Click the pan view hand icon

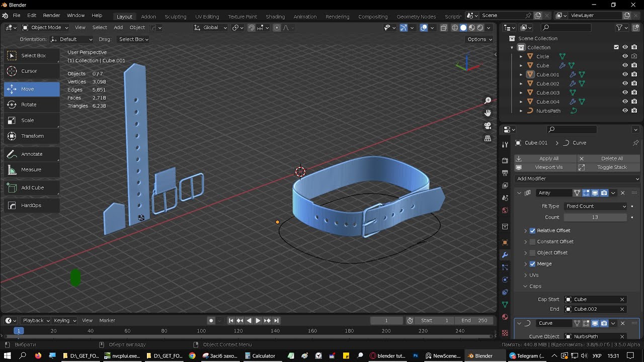488,113
